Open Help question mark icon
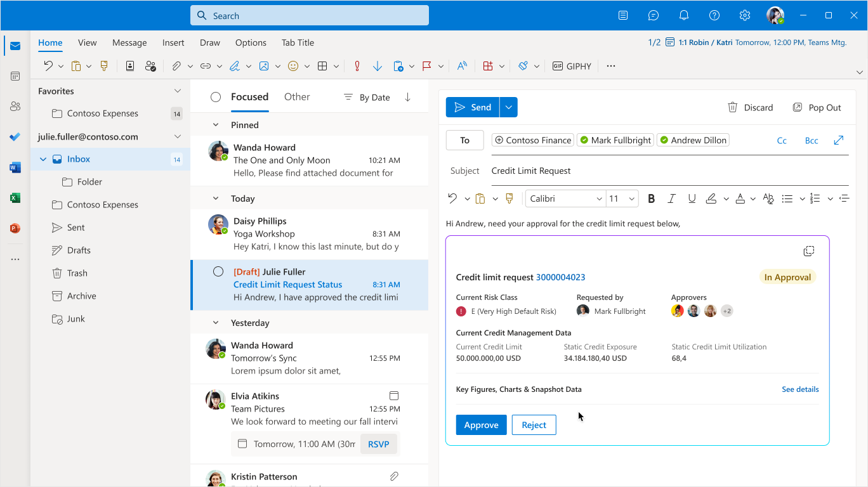 (714, 16)
